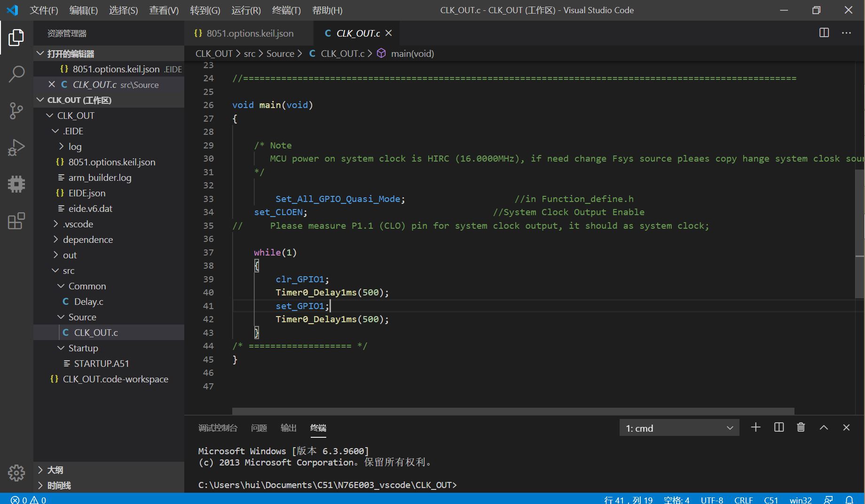Open the Manage gear icon
This screenshot has width=865, height=504.
point(16,473)
